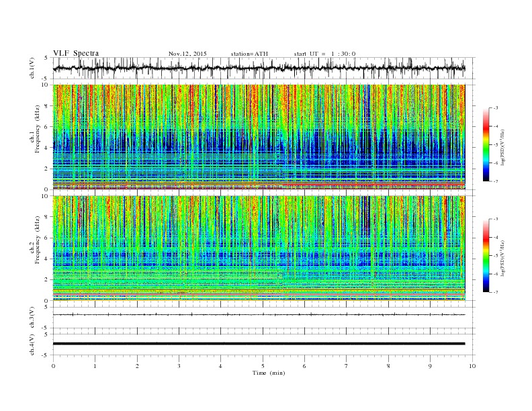Viewport: 532px width, 411px height.
Task: Click the "-3" tick on upper colorbar
Action: [x=495, y=108]
